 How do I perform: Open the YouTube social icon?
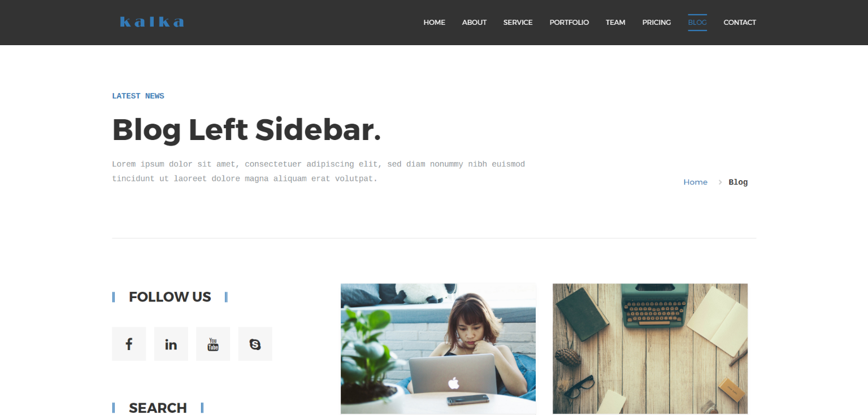(x=213, y=344)
